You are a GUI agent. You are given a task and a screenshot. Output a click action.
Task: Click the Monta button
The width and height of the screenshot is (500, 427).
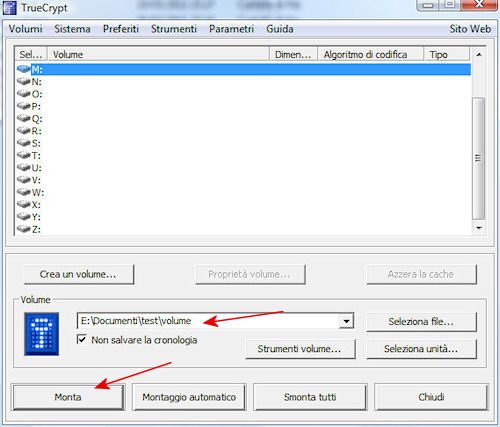point(68,397)
